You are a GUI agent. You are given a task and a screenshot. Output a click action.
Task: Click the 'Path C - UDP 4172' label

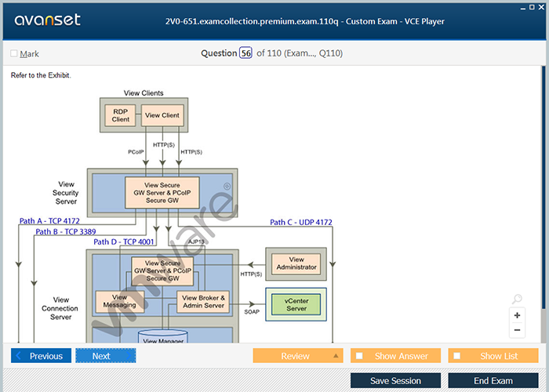(x=301, y=222)
